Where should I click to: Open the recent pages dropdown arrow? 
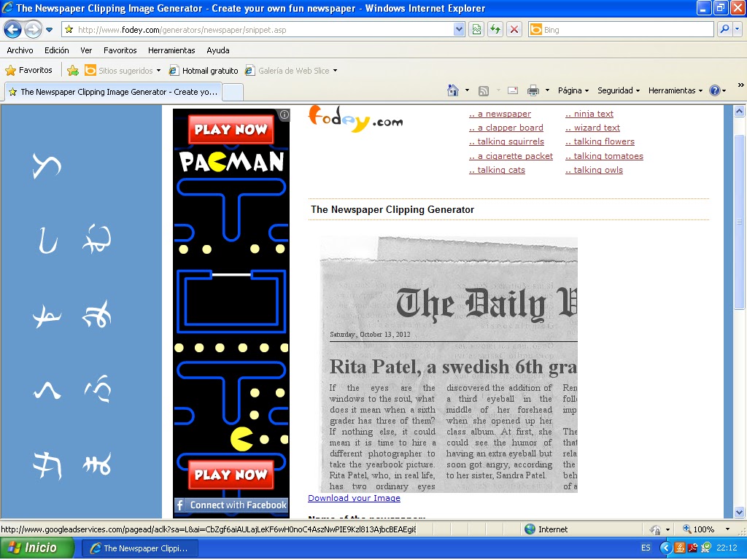(x=49, y=30)
